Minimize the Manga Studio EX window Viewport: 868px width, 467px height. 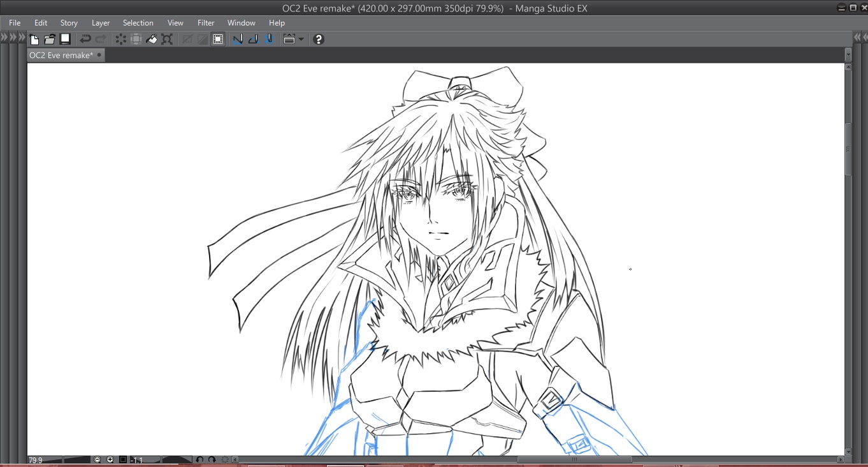click(843, 8)
